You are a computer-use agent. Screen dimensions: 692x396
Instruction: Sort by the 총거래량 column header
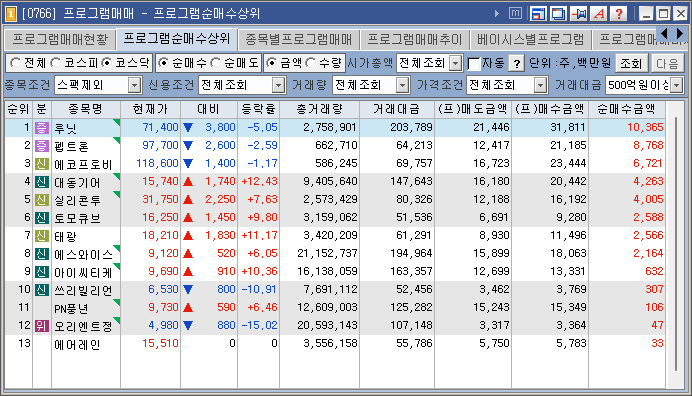click(x=320, y=109)
